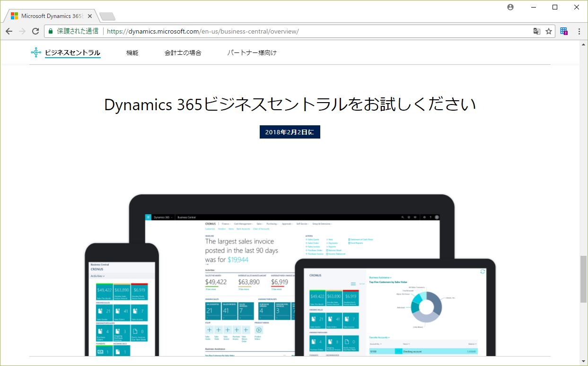This screenshot has height=366, width=588.
Task: Reload the current page
Action: 35,31
